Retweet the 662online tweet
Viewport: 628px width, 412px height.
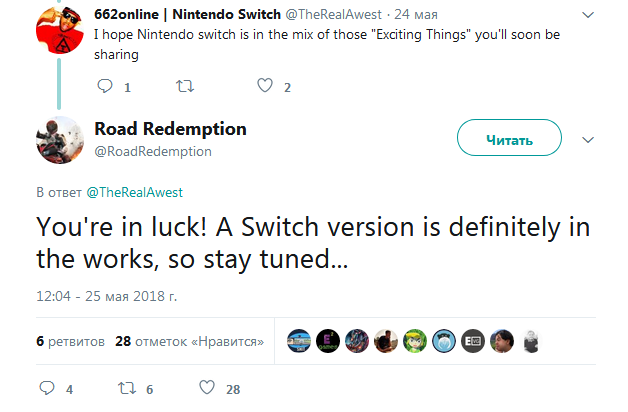[185, 86]
